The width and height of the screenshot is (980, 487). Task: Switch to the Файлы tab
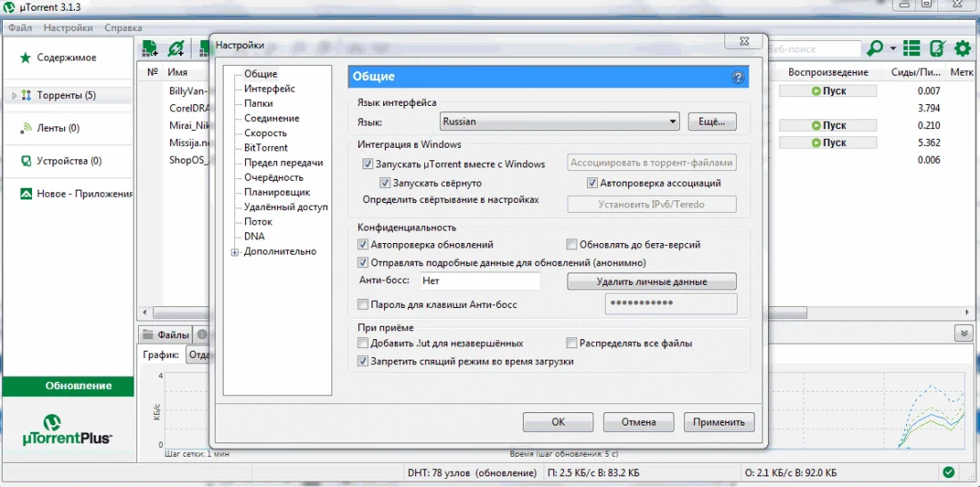coord(165,334)
